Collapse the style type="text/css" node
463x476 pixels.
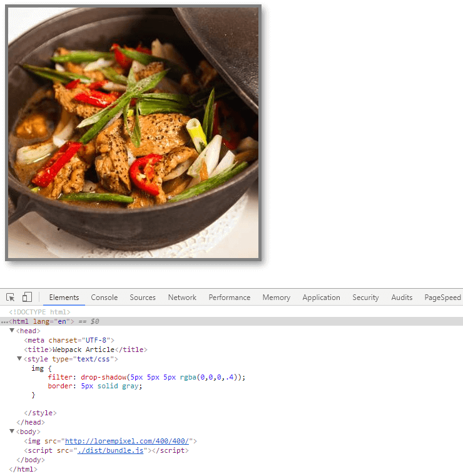[19, 359]
